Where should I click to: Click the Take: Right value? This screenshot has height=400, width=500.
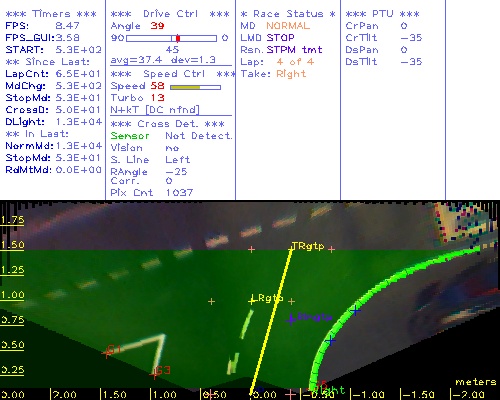[291, 74]
